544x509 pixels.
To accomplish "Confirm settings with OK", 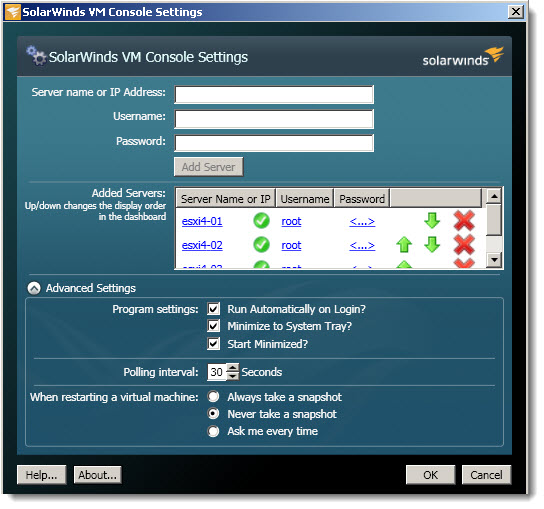I will 430,475.
